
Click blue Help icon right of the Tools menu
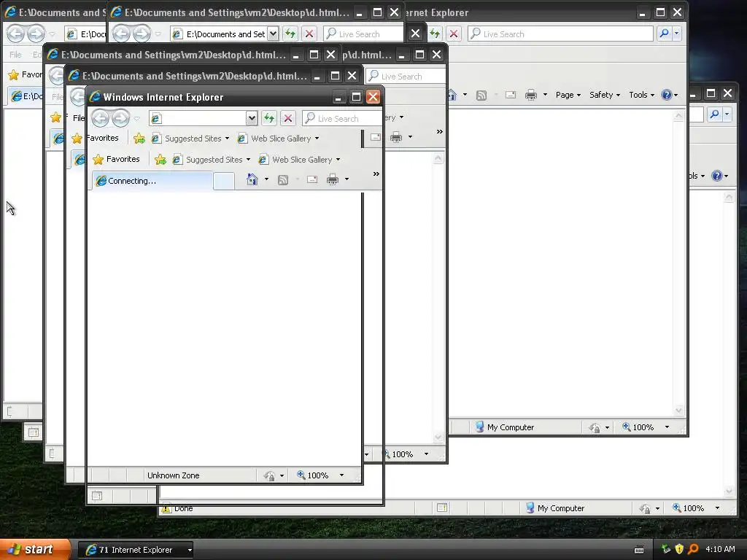[x=667, y=95]
